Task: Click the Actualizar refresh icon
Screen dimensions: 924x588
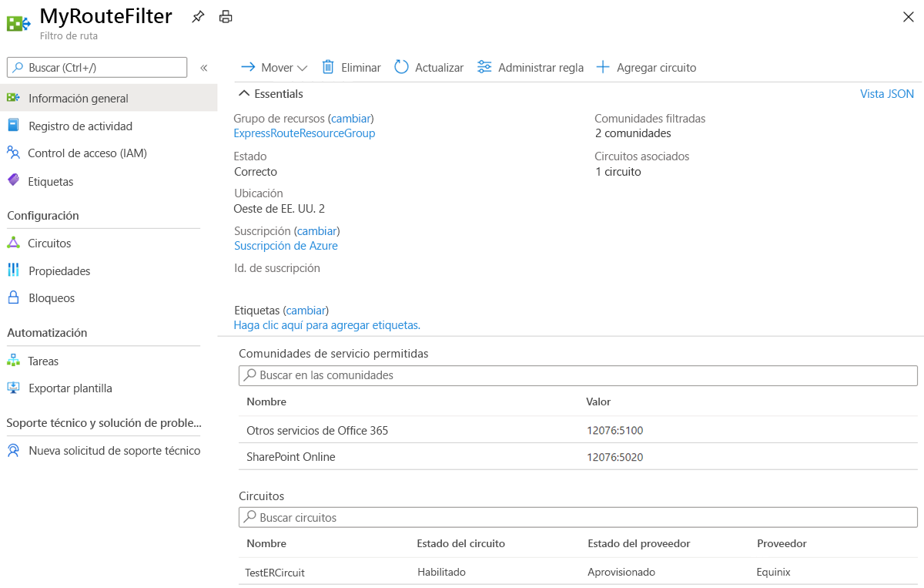Action: point(401,67)
